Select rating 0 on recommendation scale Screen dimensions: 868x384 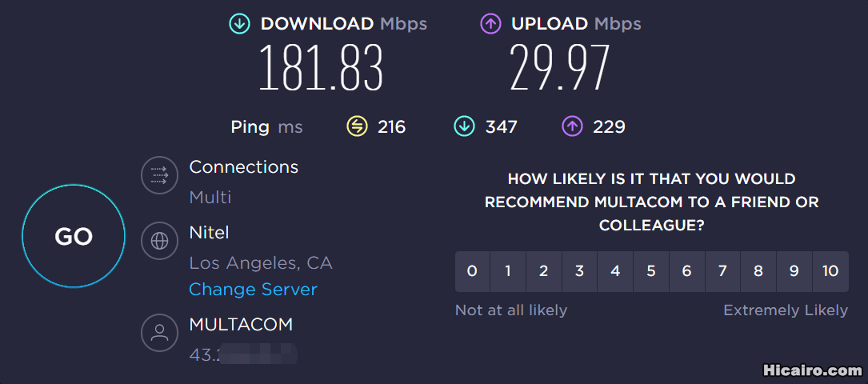coord(472,271)
